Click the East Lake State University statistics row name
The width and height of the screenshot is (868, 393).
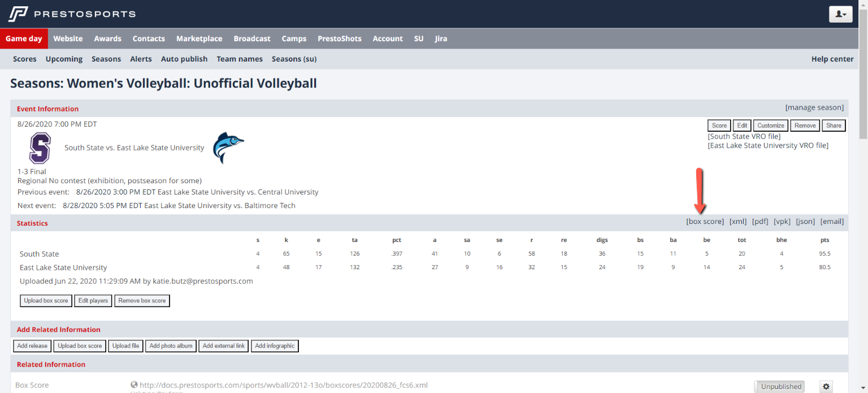point(63,267)
